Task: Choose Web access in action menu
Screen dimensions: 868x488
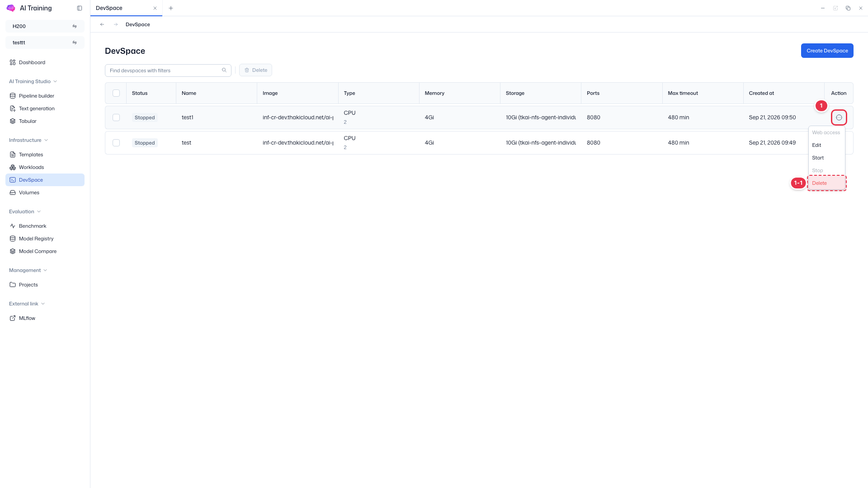Action: tap(826, 132)
